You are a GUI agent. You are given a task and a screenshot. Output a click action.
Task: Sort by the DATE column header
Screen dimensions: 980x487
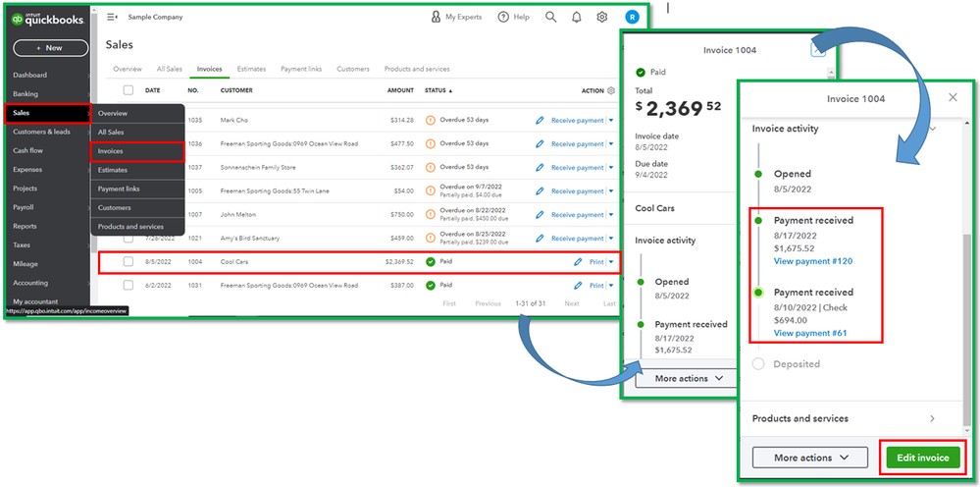152,90
